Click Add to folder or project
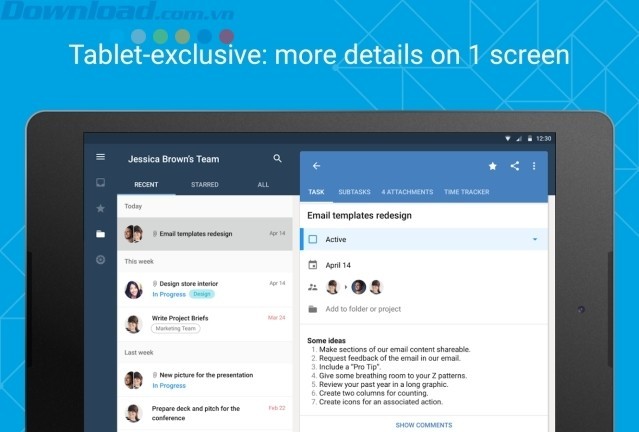This screenshot has width=639, height=432. 363,309
